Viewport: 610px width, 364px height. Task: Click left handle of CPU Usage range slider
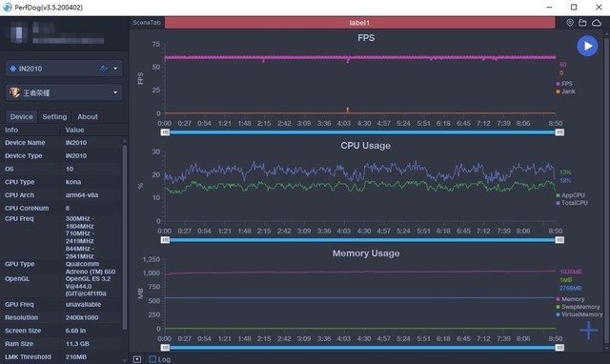pyautogui.click(x=165, y=240)
